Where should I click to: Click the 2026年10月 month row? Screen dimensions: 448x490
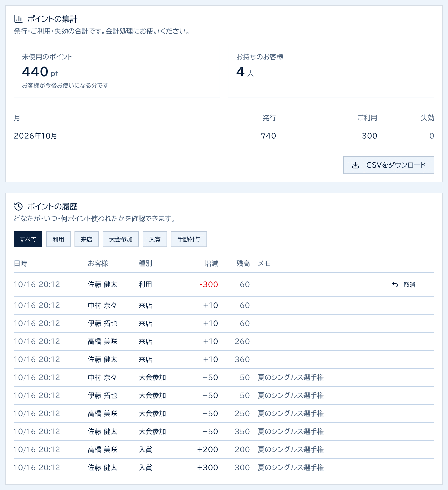click(x=224, y=136)
